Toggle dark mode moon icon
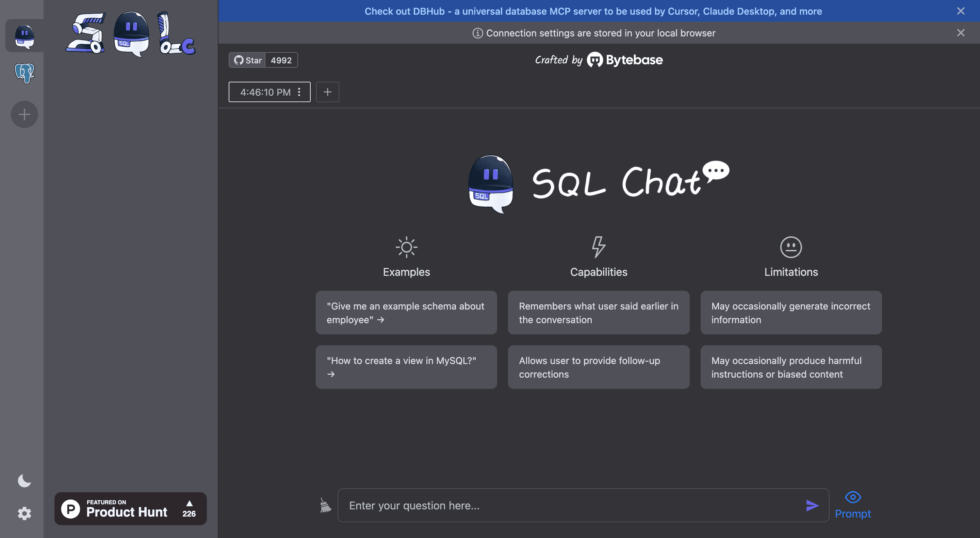This screenshot has height=538, width=980. pyautogui.click(x=24, y=481)
